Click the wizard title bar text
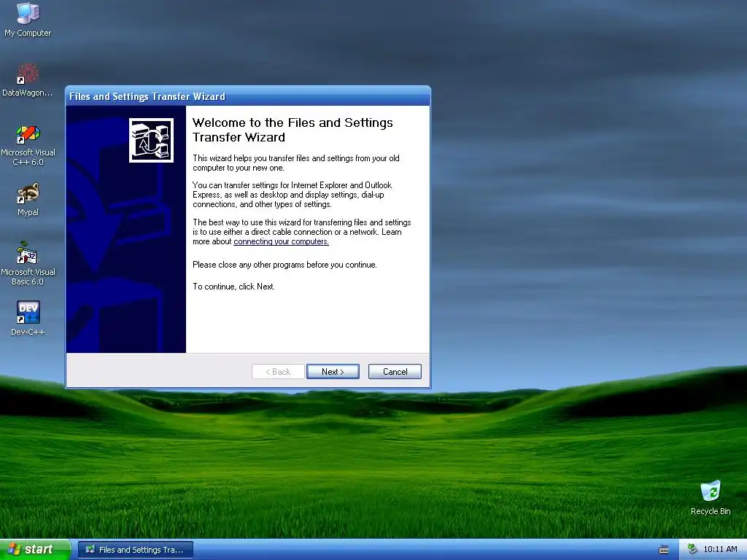 [x=147, y=97]
